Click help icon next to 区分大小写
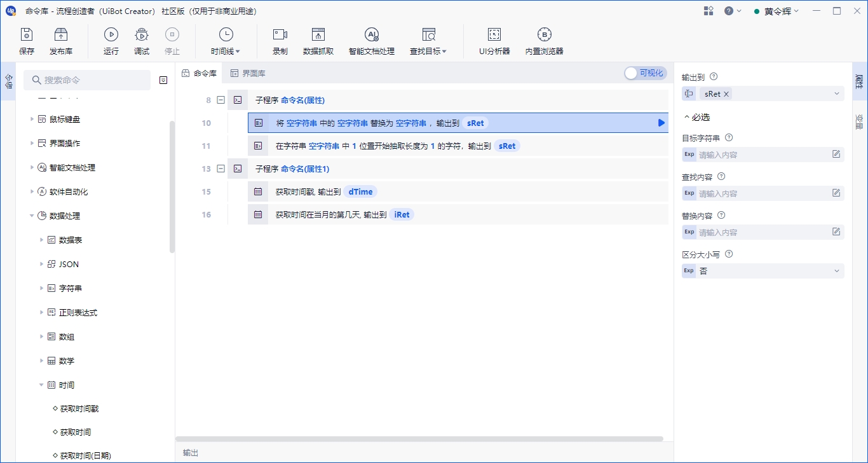 pyautogui.click(x=729, y=254)
